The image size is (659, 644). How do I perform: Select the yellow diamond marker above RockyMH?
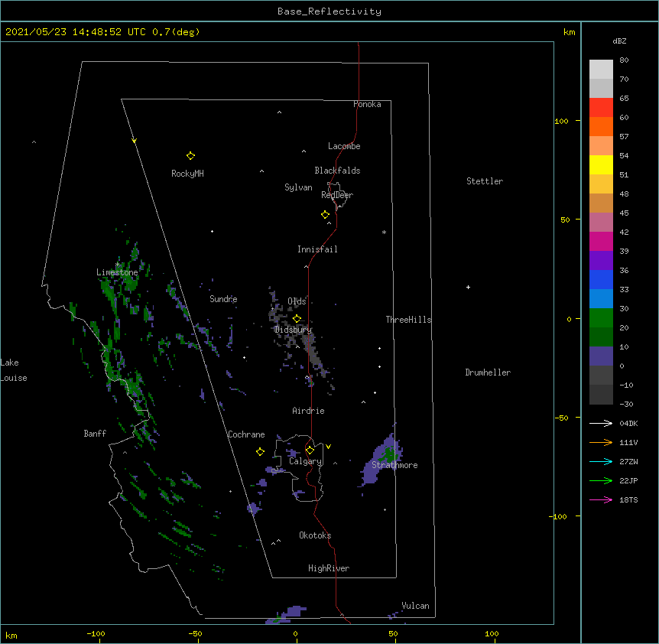coord(190,155)
